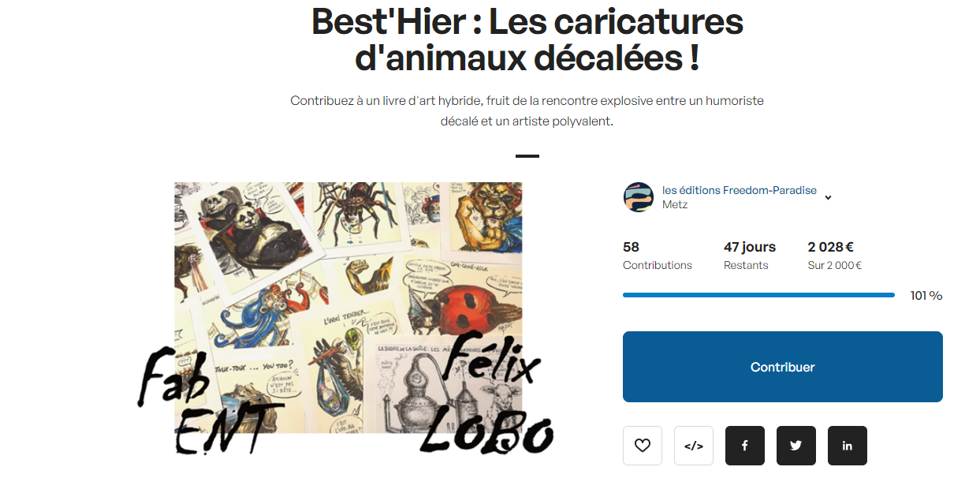Open the embed code icon
Screen dimensions: 980x478
pos(694,446)
